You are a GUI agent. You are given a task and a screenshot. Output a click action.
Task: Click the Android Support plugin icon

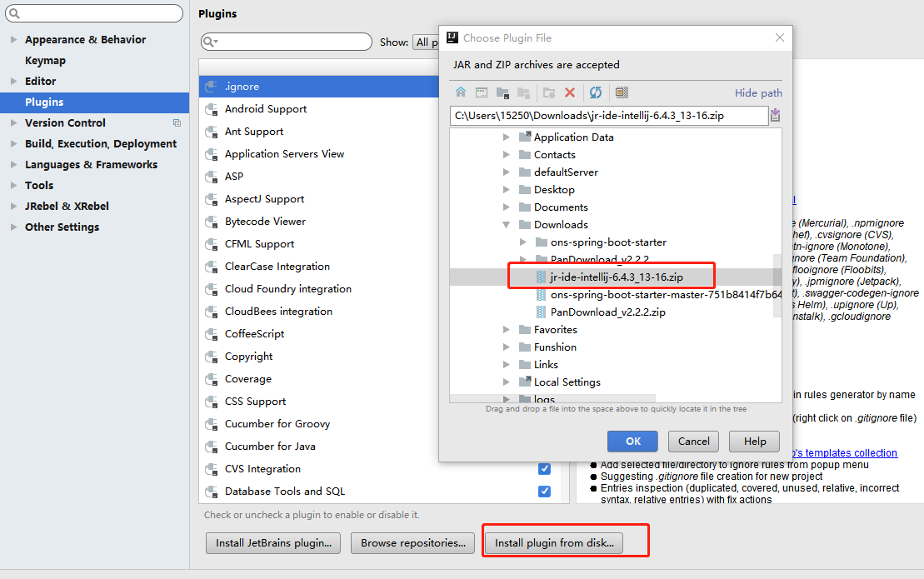[x=211, y=109]
